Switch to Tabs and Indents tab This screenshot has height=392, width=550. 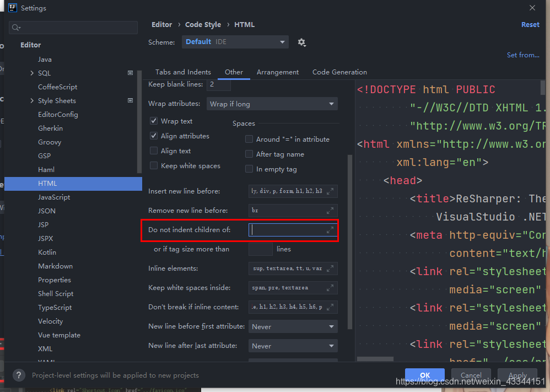tap(183, 72)
